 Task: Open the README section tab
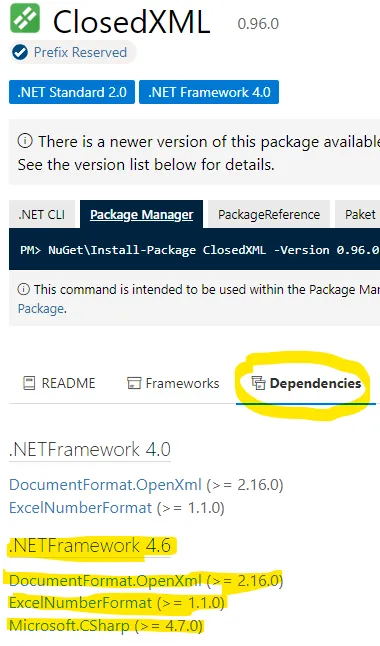tap(59, 383)
